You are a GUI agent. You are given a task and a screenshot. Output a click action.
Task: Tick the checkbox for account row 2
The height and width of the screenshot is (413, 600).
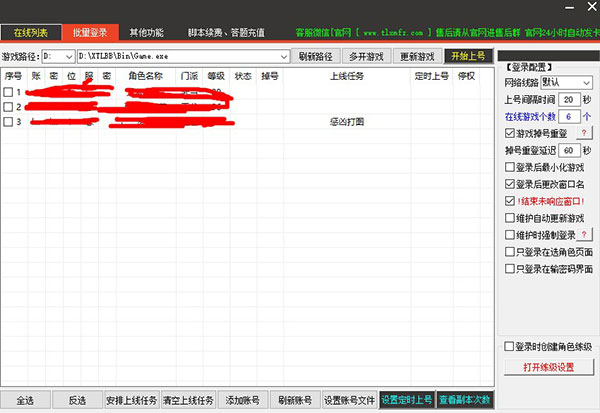[8, 107]
